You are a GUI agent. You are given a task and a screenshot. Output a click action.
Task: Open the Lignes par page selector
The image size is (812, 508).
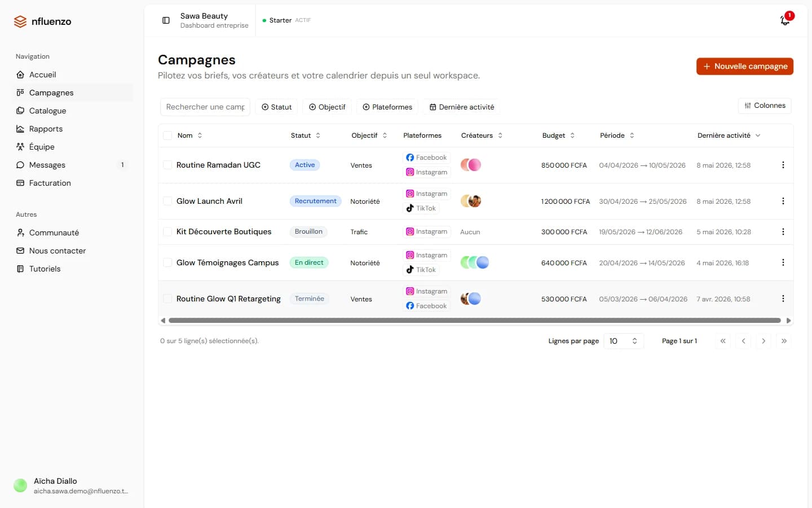[x=624, y=341]
